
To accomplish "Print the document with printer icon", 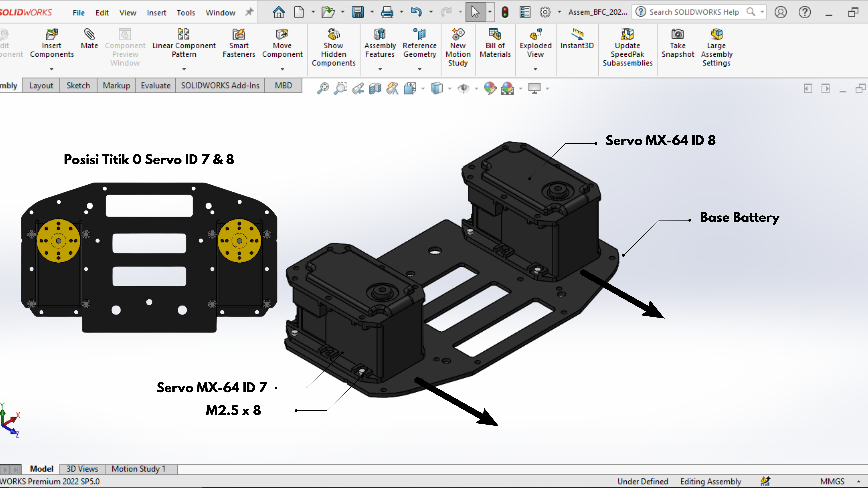I will (387, 12).
